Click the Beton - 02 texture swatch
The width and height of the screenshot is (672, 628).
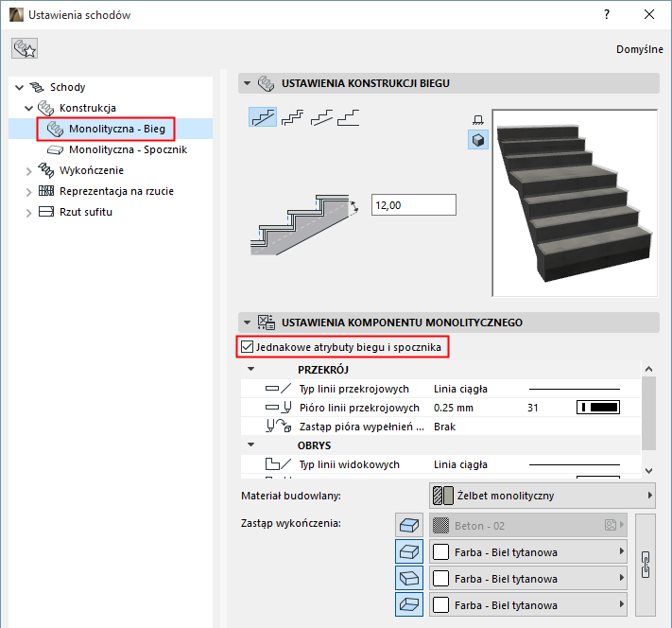440,525
